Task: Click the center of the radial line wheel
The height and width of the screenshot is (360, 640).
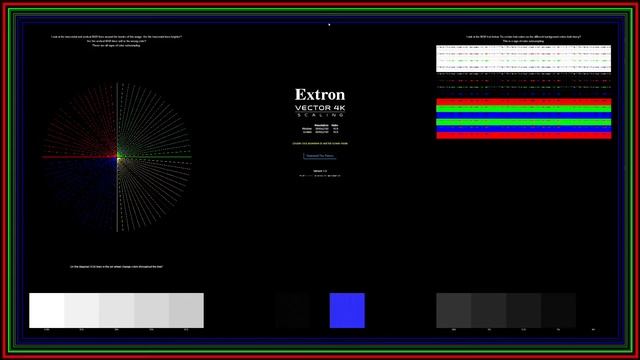Action: pyautogui.click(x=118, y=157)
